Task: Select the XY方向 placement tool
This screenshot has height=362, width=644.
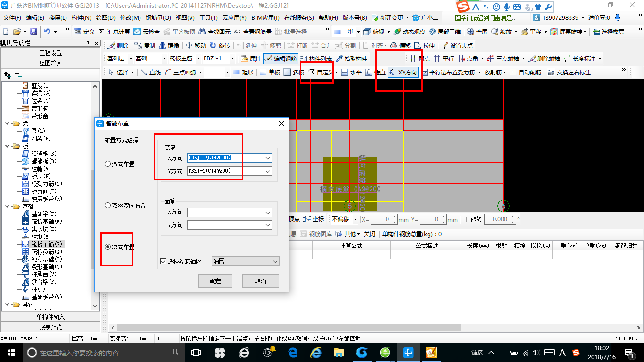Action: point(403,73)
